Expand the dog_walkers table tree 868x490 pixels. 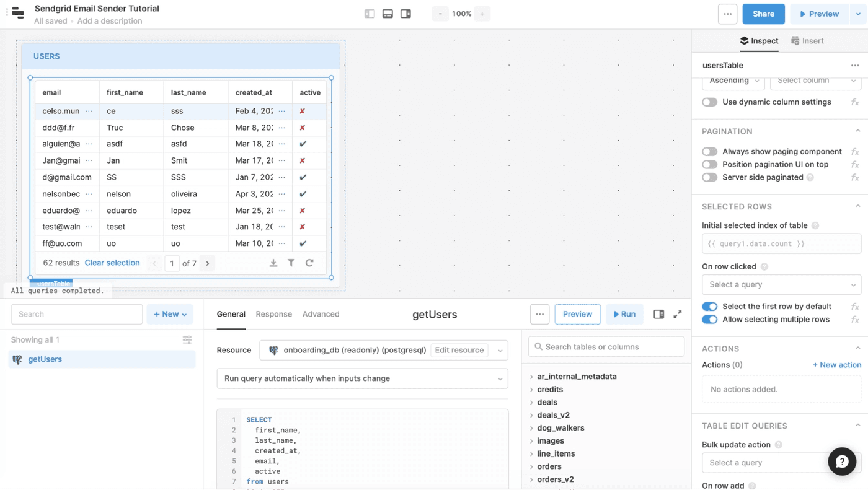[x=532, y=428]
